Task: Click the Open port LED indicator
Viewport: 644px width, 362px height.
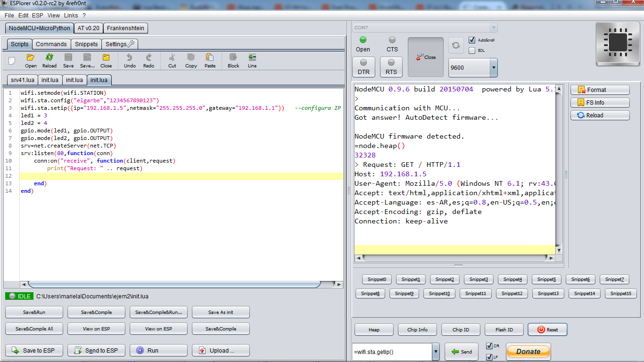Action: click(x=363, y=40)
